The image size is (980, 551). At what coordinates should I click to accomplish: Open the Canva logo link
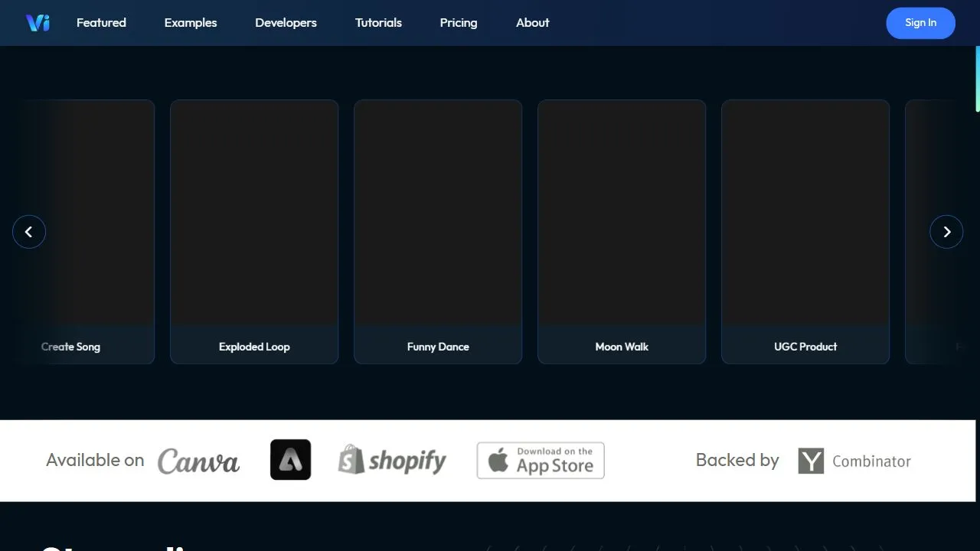[x=198, y=461]
